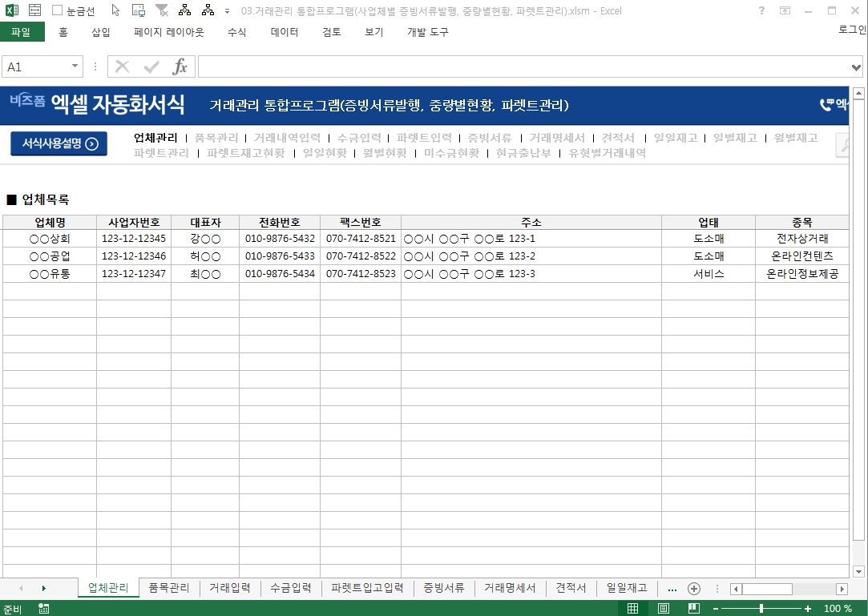Open ribbon display options icon
The image size is (868, 616).
coord(785,10)
